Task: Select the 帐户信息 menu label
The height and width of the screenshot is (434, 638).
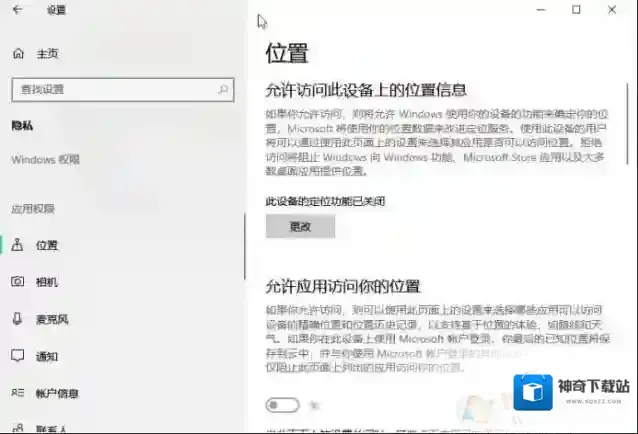Action: pos(57,393)
